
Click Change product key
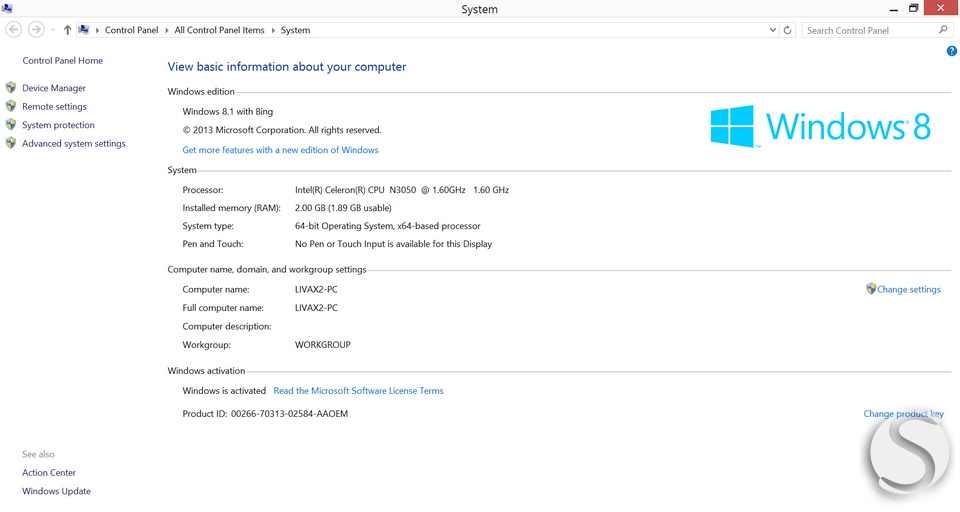pos(903,414)
